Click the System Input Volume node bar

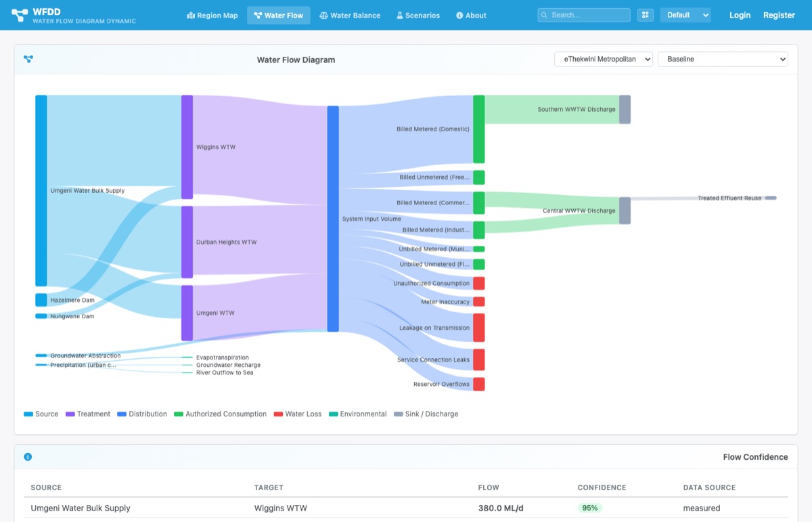tap(333, 219)
